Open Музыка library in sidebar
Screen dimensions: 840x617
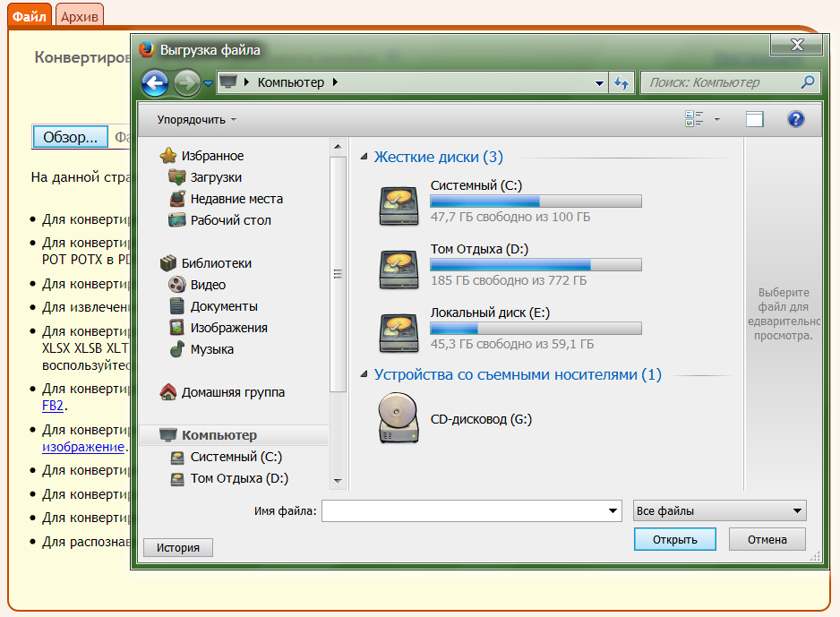pos(211,349)
